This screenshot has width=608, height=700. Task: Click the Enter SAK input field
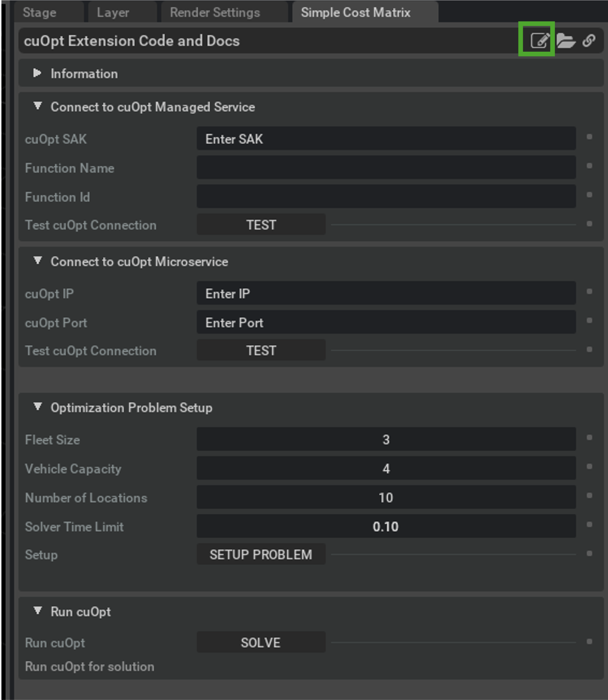386,139
